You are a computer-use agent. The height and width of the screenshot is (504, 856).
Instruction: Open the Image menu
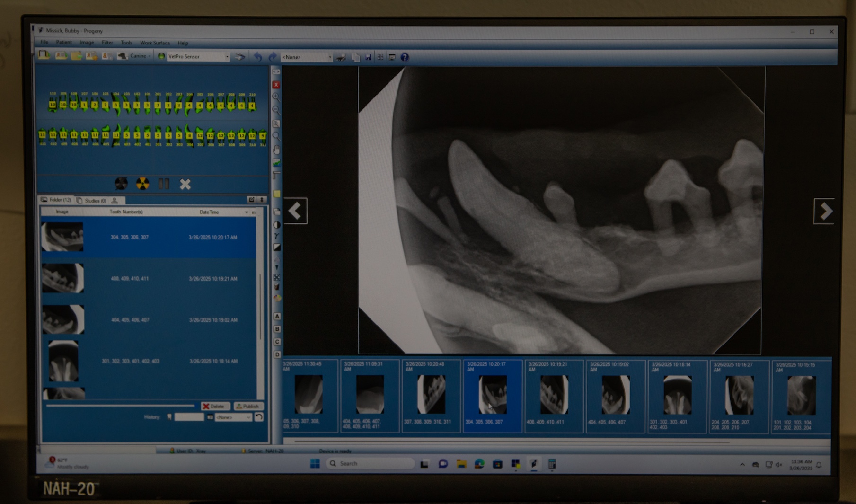(x=87, y=43)
